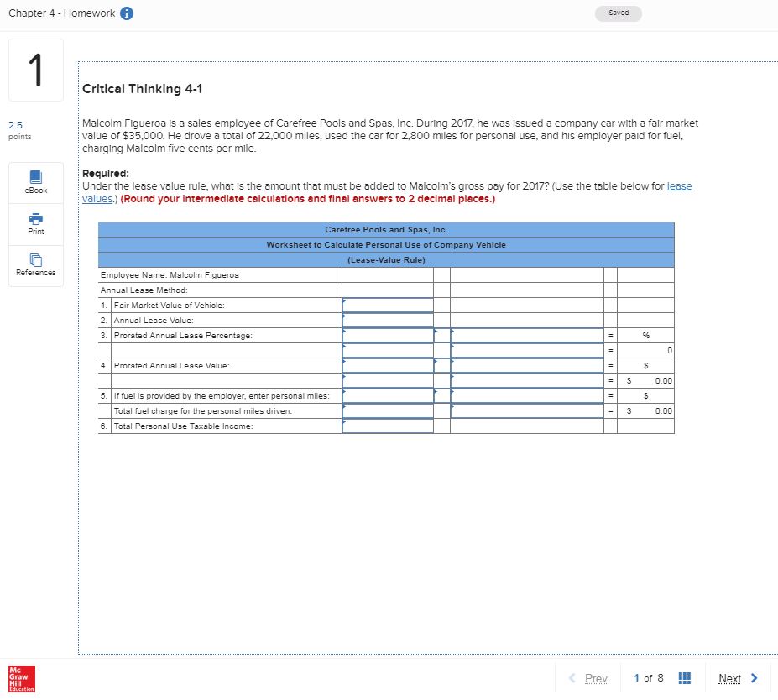Click the "Chapter 4 - Homework" title
778x700 pixels.
click(x=61, y=13)
